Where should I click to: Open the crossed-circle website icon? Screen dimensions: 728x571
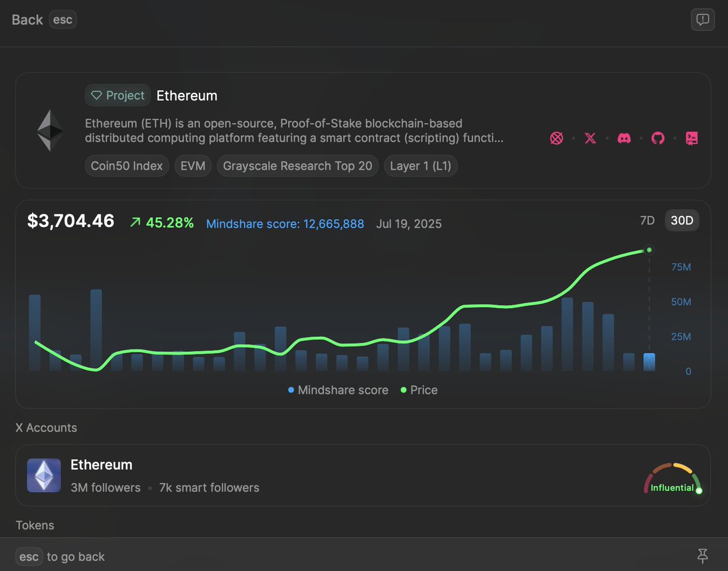pos(556,138)
